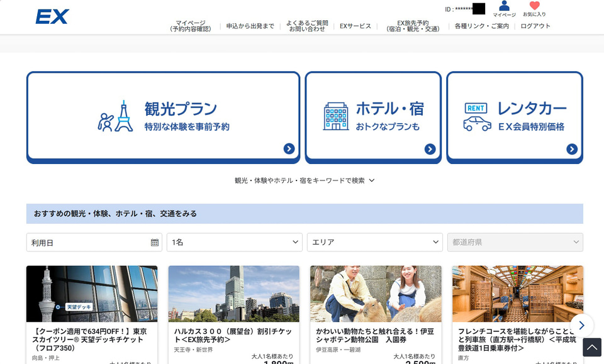The image size is (604, 364).
Task: Open favorites heart icon
Action: [x=534, y=6]
